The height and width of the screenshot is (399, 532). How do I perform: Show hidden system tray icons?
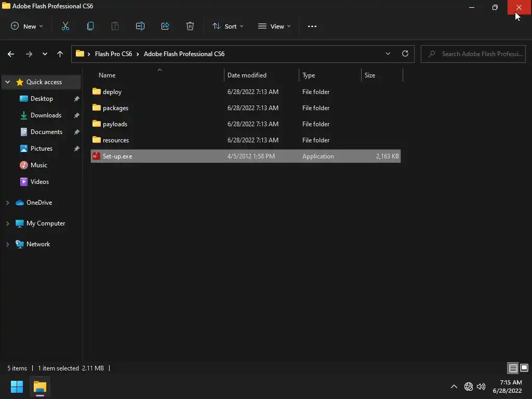coord(454,387)
